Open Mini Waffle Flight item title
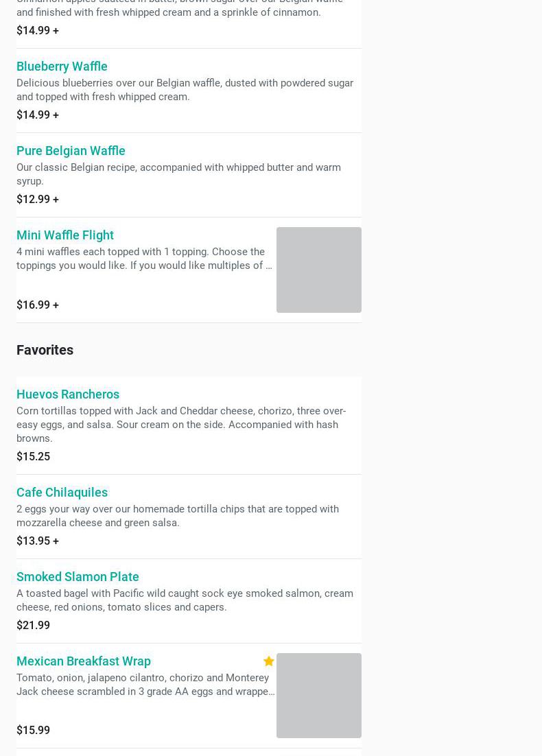Viewport: 542px width, 756px height. (x=65, y=235)
